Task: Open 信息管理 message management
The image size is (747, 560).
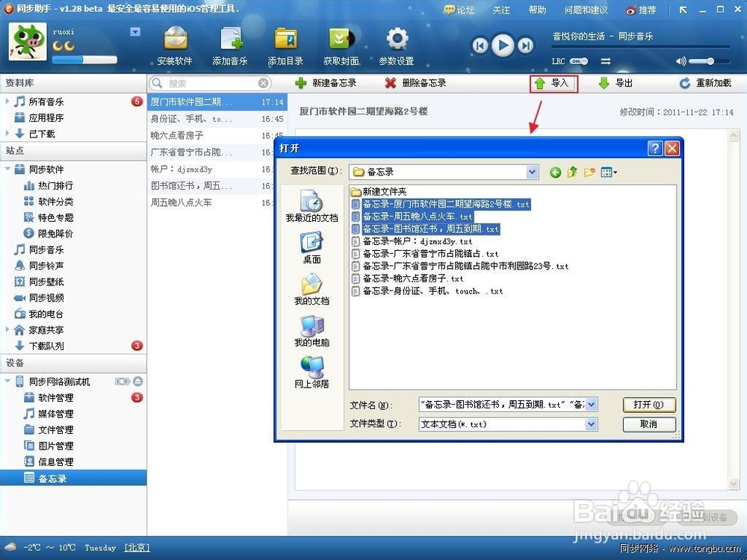Action: coord(55,462)
